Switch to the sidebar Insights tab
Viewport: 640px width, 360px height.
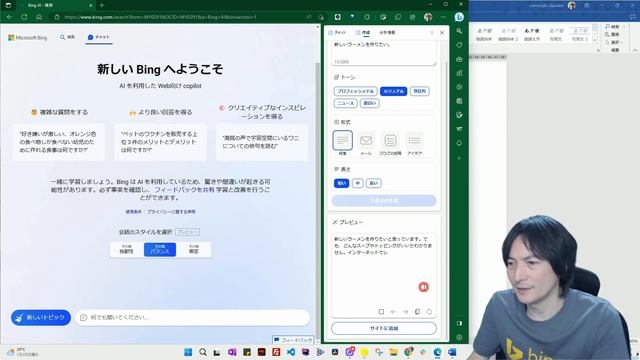(x=387, y=32)
